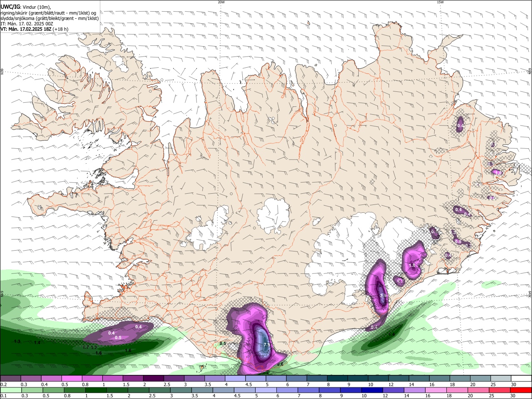Pick the rain scale swatch between 16 and 18
The height and width of the screenshot is (399, 532).
pyautogui.click(x=436, y=390)
